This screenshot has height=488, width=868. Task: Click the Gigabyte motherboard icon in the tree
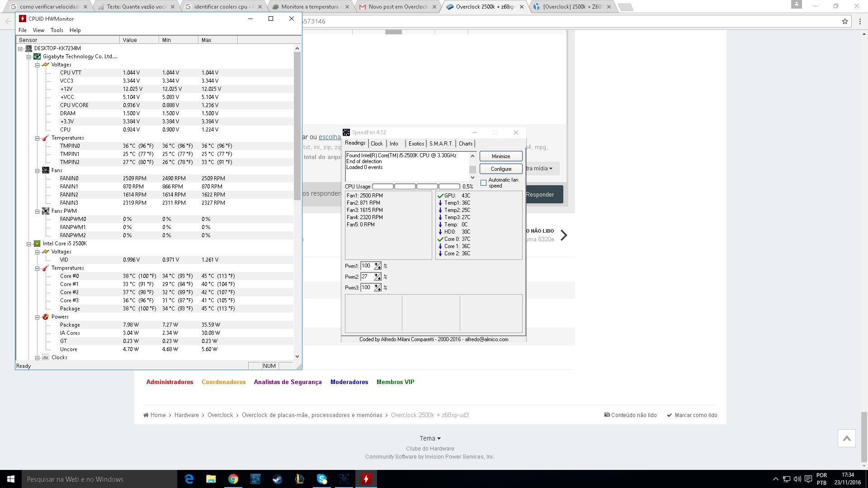(37, 56)
